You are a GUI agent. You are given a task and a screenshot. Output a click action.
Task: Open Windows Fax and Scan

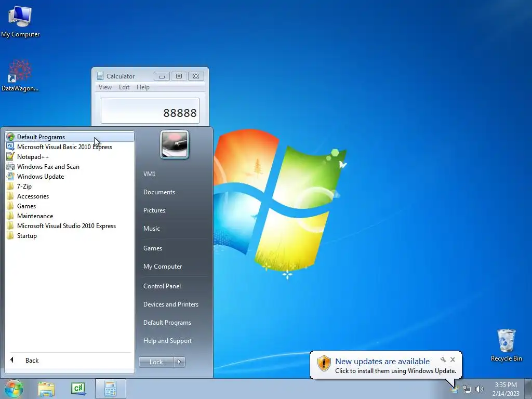[x=70, y=167]
